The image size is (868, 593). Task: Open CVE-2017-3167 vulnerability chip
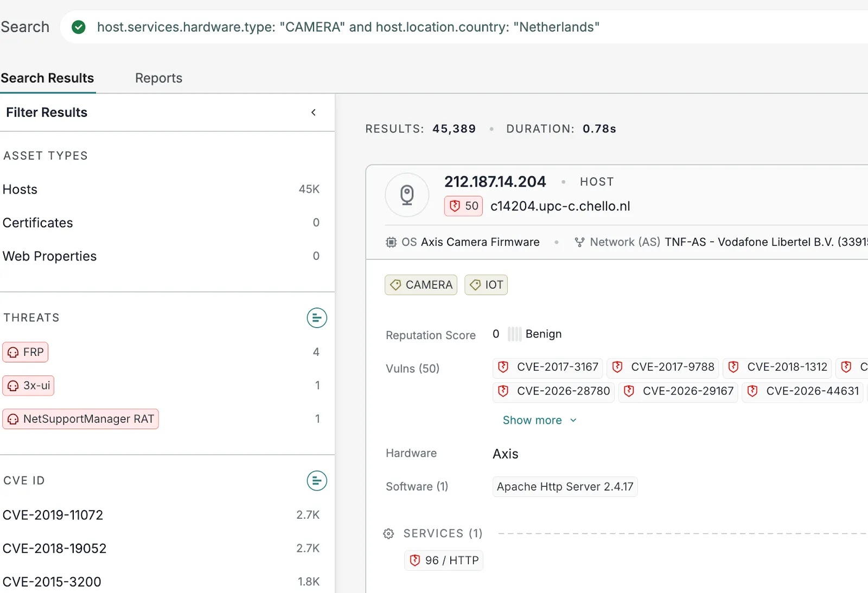click(x=548, y=367)
